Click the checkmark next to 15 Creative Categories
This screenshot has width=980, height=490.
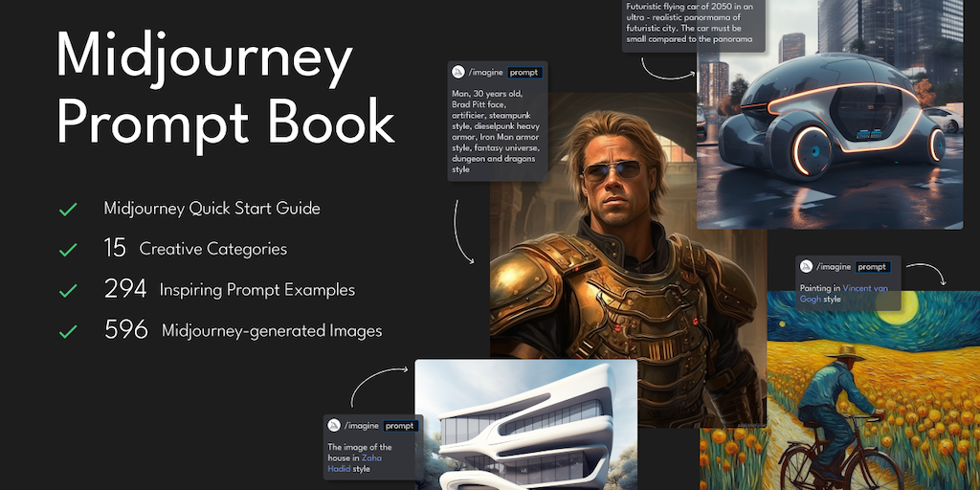[68, 250]
